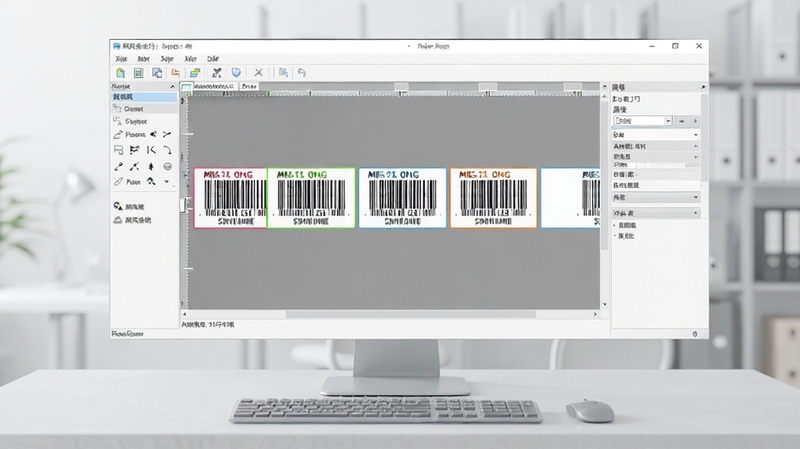Click the magnifier item below the tool grid
Viewport: 800px width, 449px height.
(x=129, y=207)
